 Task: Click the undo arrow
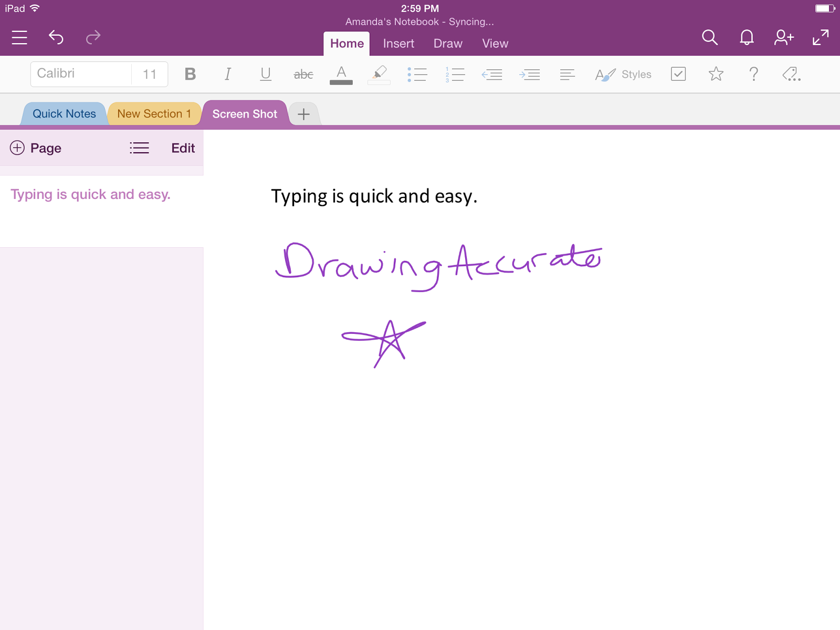pyautogui.click(x=56, y=37)
